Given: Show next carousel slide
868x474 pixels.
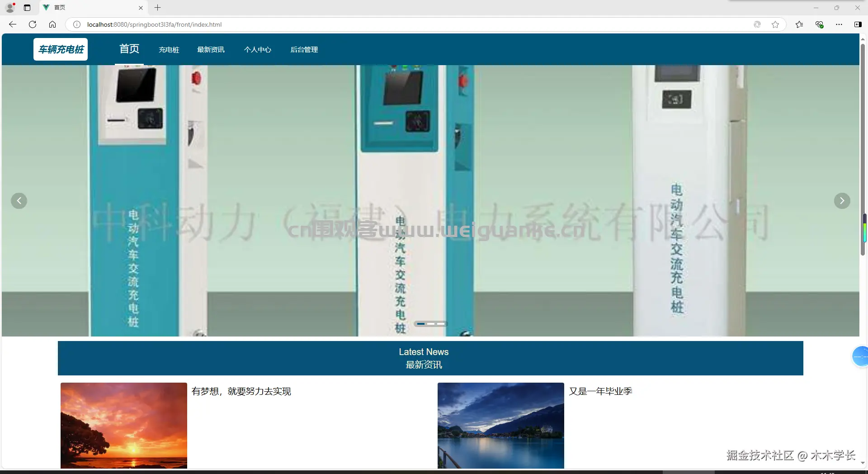Looking at the screenshot, I should pyautogui.click(x=842, y=201).
